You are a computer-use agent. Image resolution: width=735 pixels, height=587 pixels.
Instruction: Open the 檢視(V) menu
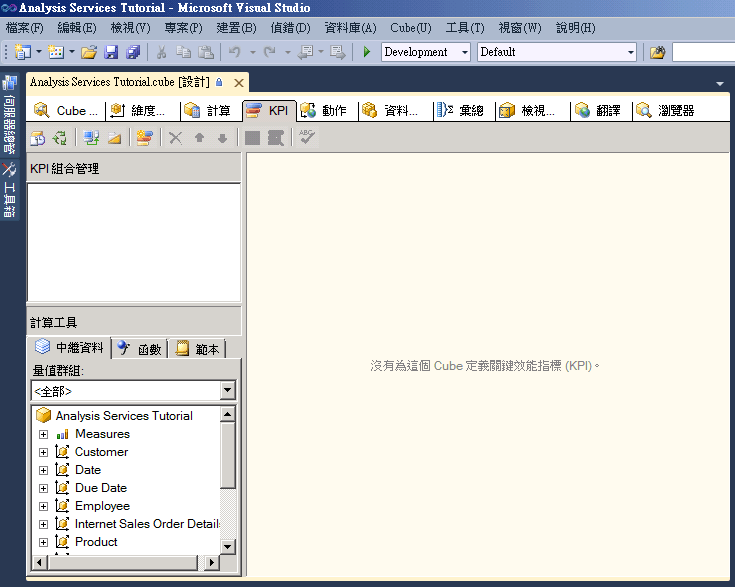[130, 28]
